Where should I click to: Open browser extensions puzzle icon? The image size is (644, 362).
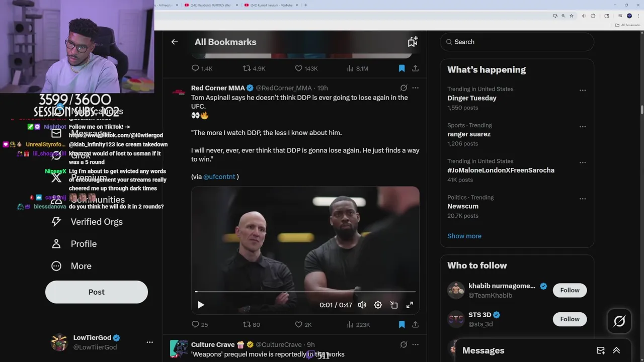pyautogui.click(x=593, y=16)
